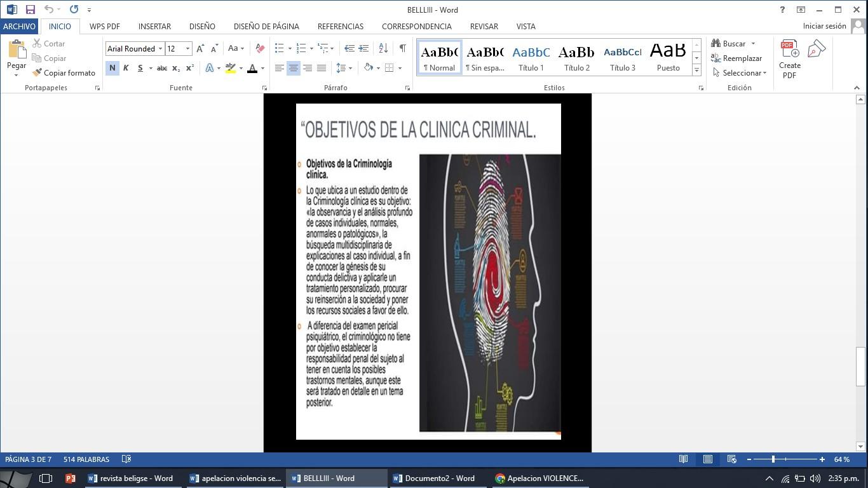Zoom out with the minus button
This screenshot has height=488, width=868.
749,459
